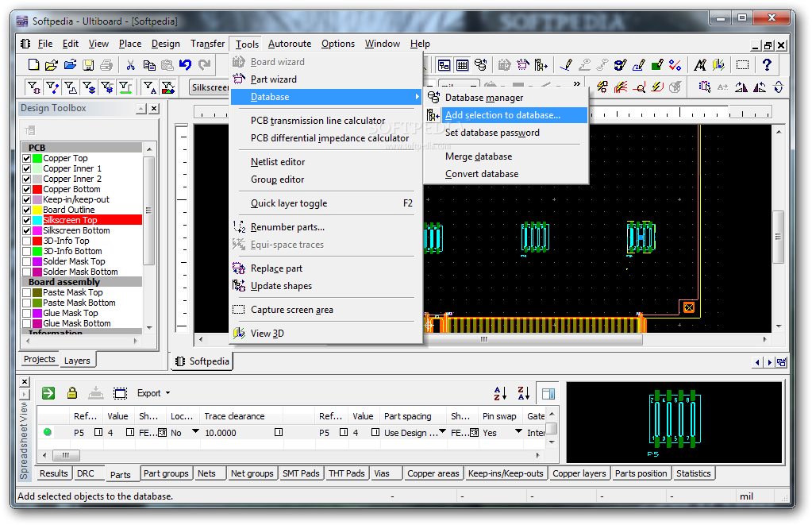Click the Replace part menu icon

pyautogui.click(x=239, y=268)
